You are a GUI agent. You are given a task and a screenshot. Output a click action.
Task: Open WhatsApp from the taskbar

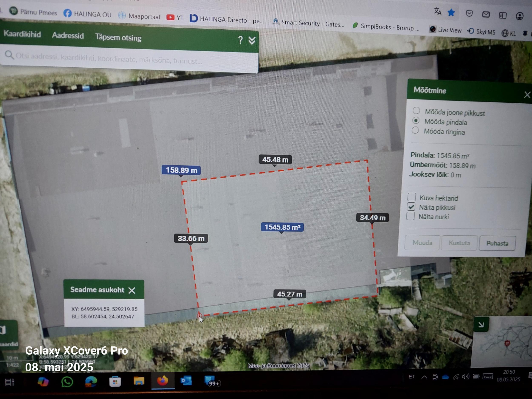(67, 381)
